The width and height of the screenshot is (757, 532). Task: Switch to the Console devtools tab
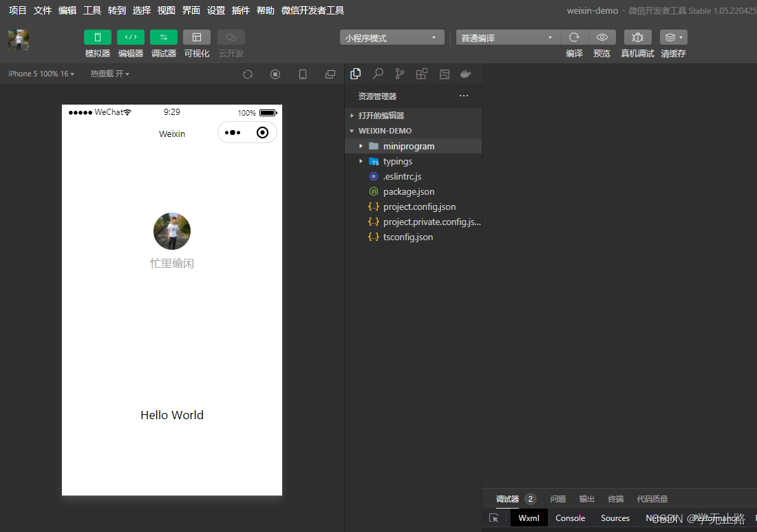(x=571, y=518)
